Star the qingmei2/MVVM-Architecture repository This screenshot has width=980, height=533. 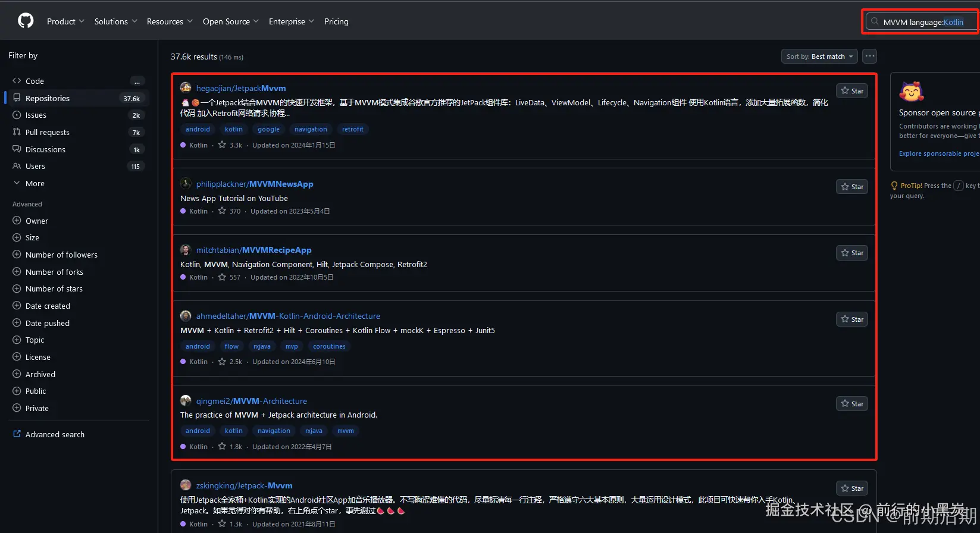point(852,404)
